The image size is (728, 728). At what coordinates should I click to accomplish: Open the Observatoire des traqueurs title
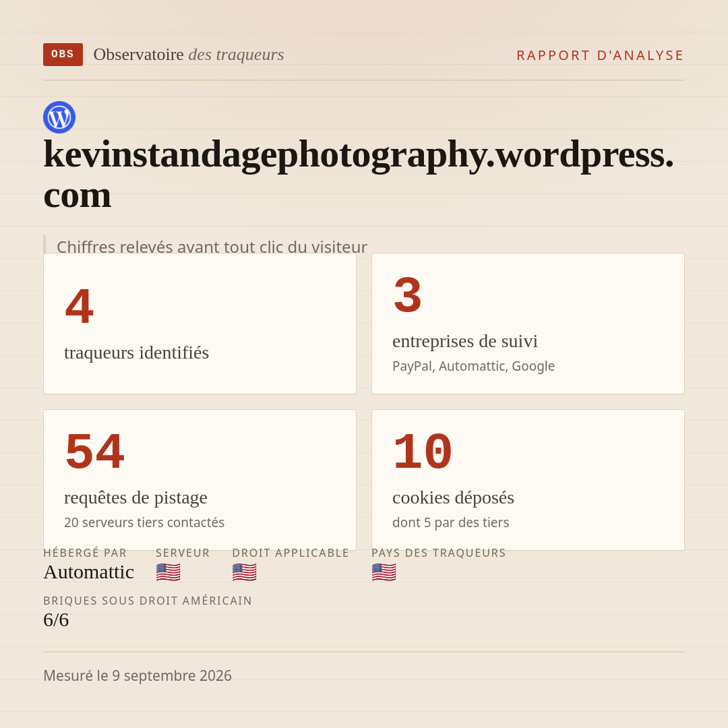point(189,55)
